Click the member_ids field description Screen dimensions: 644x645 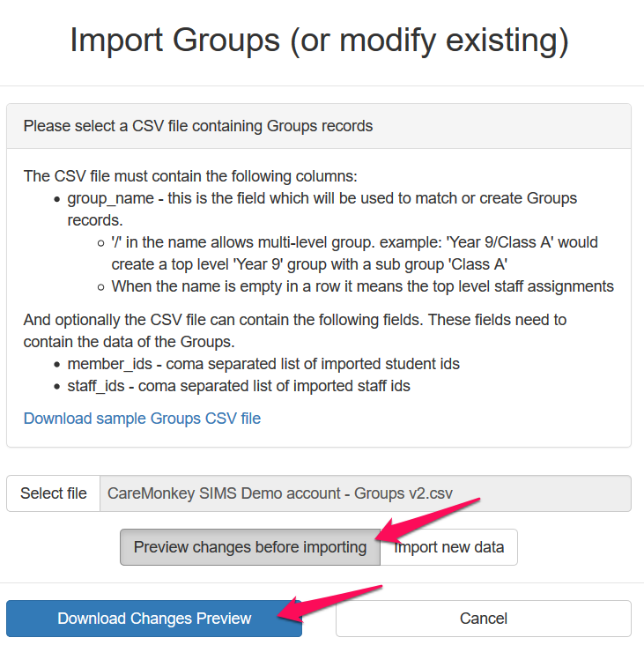pos(263,363)
